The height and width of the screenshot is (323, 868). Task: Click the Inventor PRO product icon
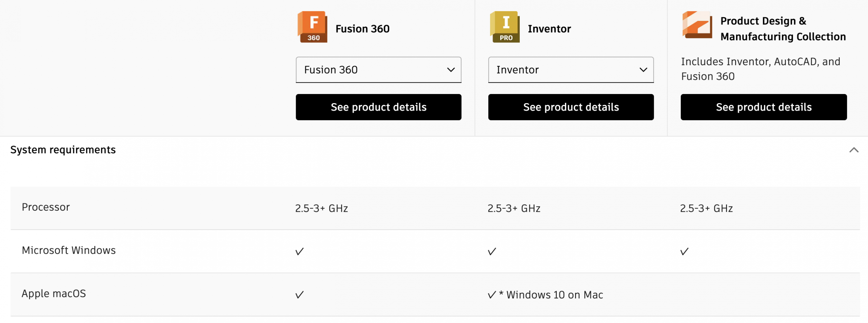tap(505, 27)
